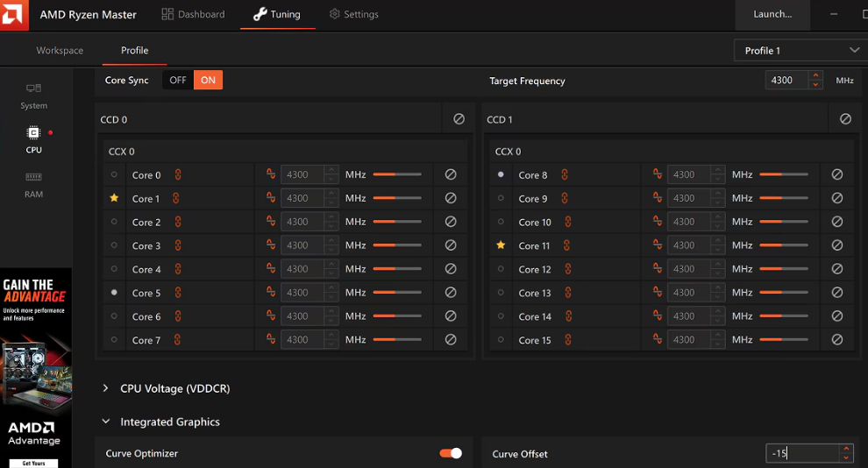This screenshot has height=468, width=868.
Task: Switch to the Dashboard tab
Action: [x=193, y=14]
